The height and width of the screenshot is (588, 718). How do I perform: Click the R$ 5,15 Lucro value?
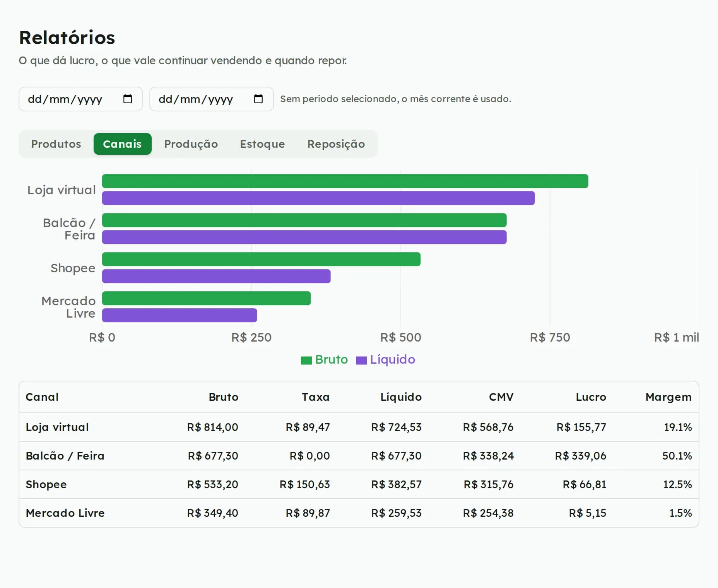588,513
